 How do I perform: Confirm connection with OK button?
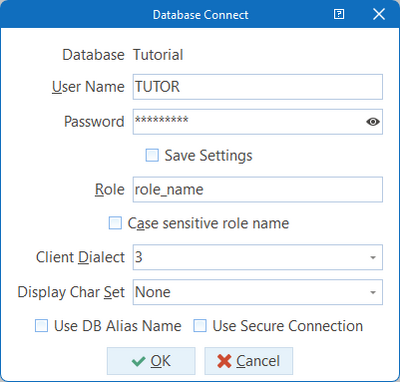coord(151,361)
